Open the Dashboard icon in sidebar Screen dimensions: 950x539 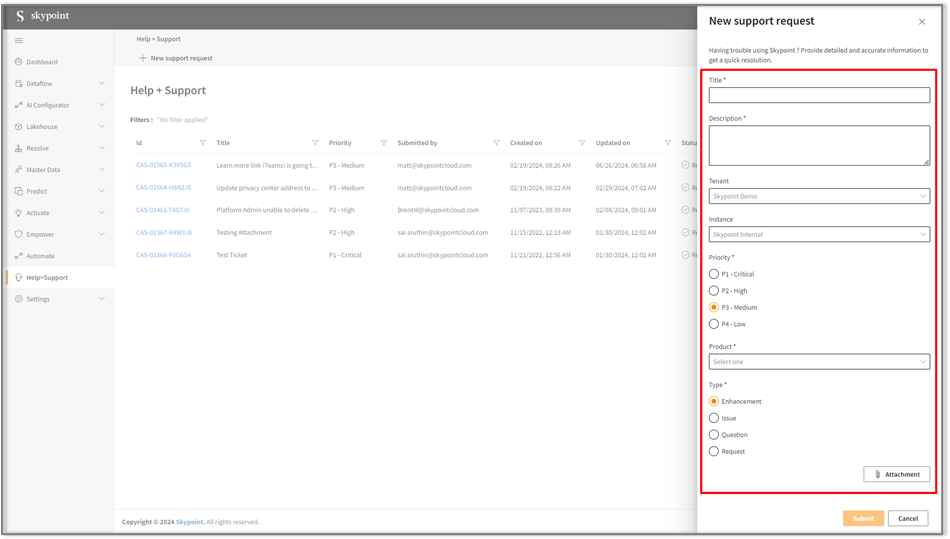click(x=18, y=62)
